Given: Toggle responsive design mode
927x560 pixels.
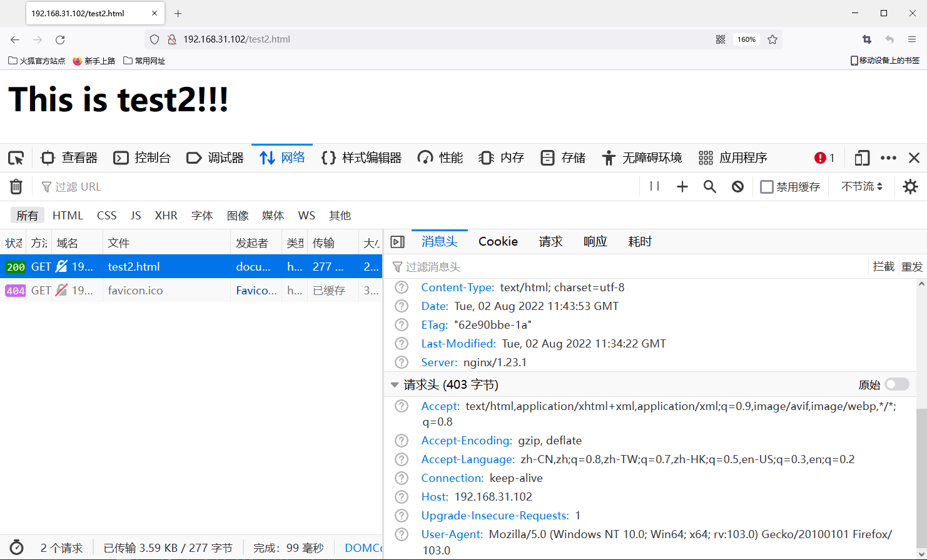Looking at the screenshot, I should [x=861, y=157].
